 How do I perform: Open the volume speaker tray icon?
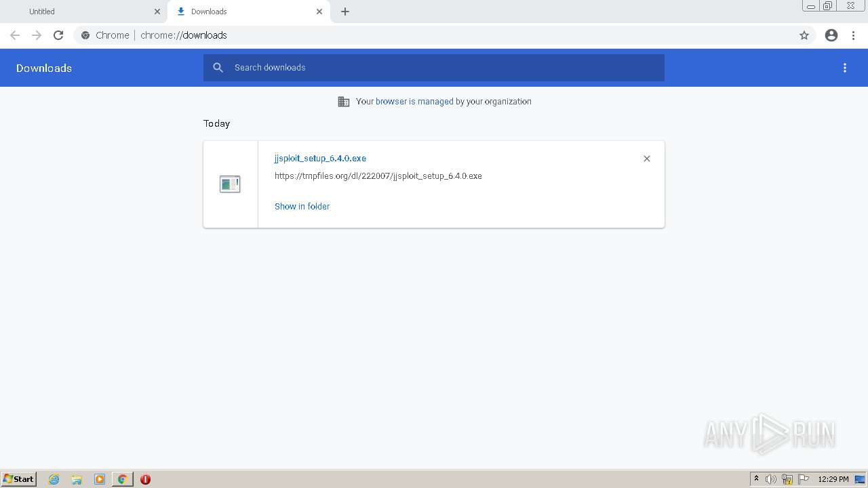pos(771,479)
